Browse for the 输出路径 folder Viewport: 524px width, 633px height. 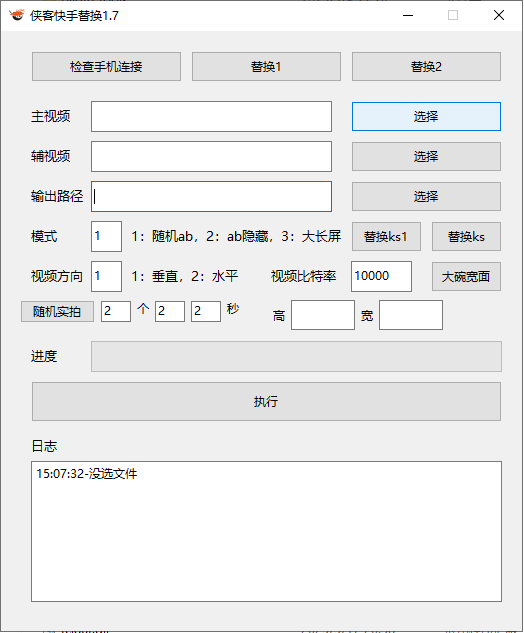pos(426,197)
